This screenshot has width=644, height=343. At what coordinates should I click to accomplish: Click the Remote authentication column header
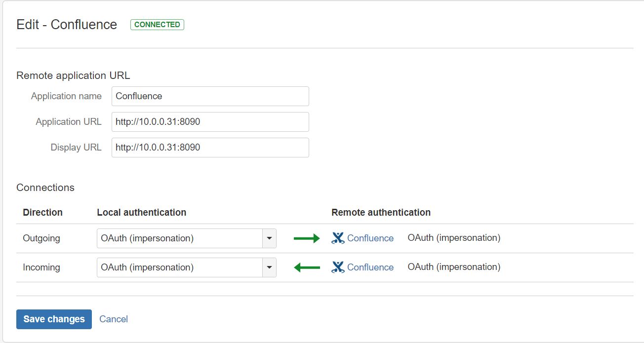point(381,213)
